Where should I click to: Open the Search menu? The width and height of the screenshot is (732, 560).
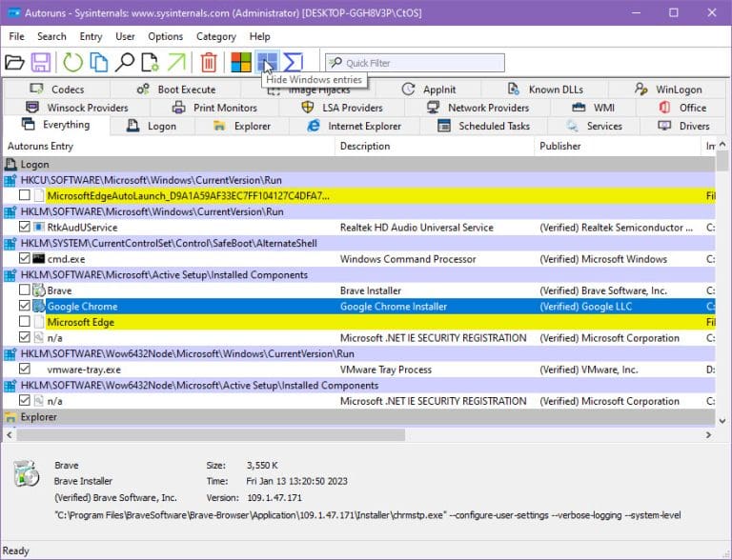coord(51,36)
